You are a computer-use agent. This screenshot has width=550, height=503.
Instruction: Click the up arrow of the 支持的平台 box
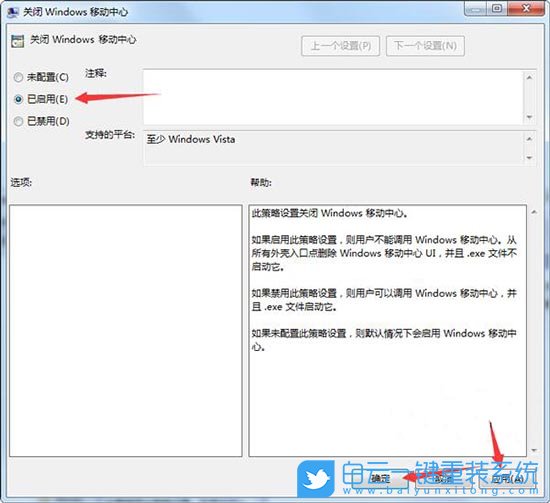tap(529, 139)
